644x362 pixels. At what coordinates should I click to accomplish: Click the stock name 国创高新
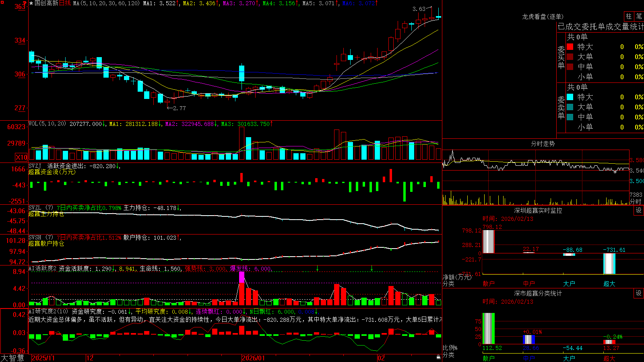(x=46, y=3)
